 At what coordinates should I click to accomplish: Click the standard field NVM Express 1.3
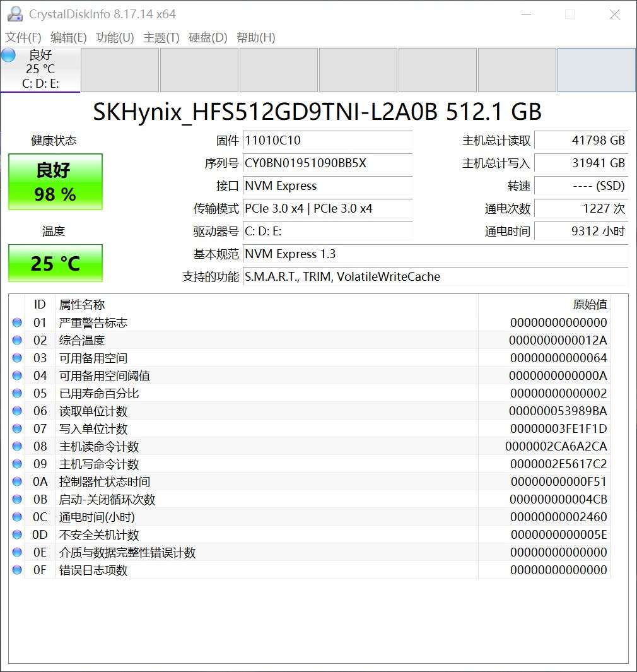pyautogui.click(x=435, y=254)
